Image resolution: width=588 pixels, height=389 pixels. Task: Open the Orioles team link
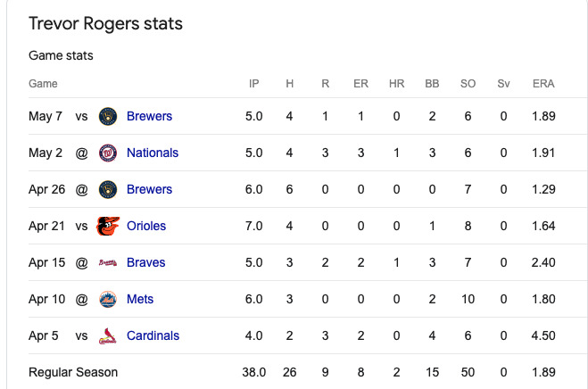[x=146, y=226]
